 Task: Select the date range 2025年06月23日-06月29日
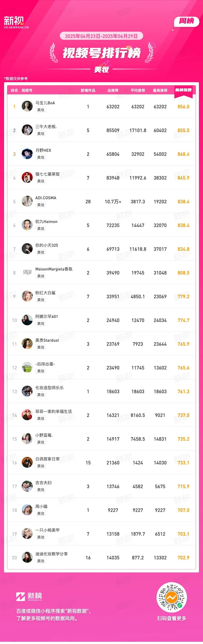101,36
